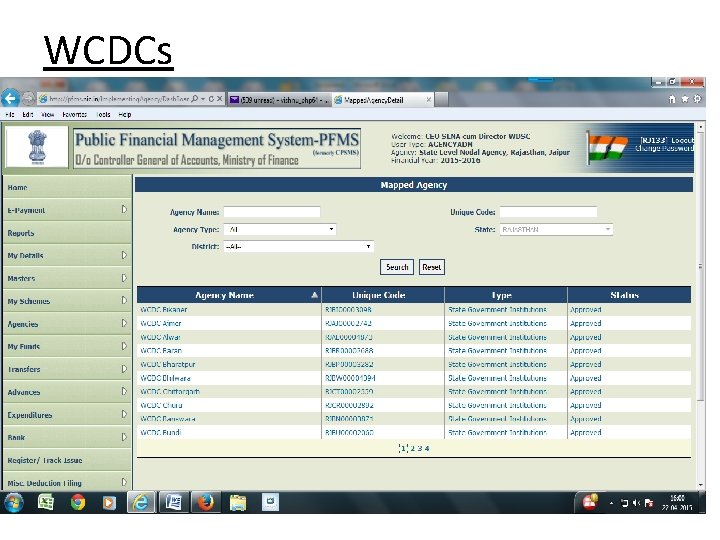
Task: Open the Favorites star icon
Action: coord(685,99)
